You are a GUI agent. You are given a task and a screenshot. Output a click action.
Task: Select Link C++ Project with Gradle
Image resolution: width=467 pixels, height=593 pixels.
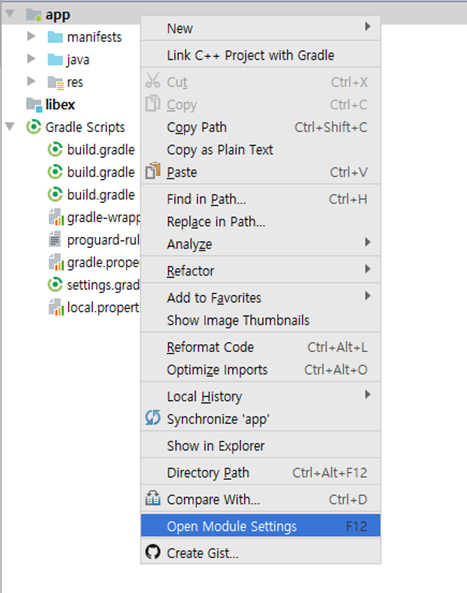(x=261, y=55)
